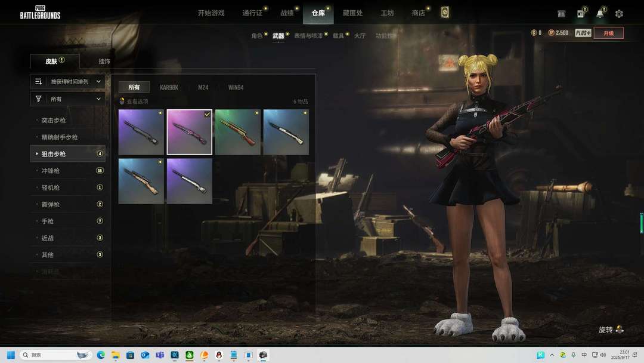The width and height of the screenshot is (644, 363).
Task: Select the equipped pink rifle skin thumbnail
Action: pyautogui.click(x=190, y=132)
